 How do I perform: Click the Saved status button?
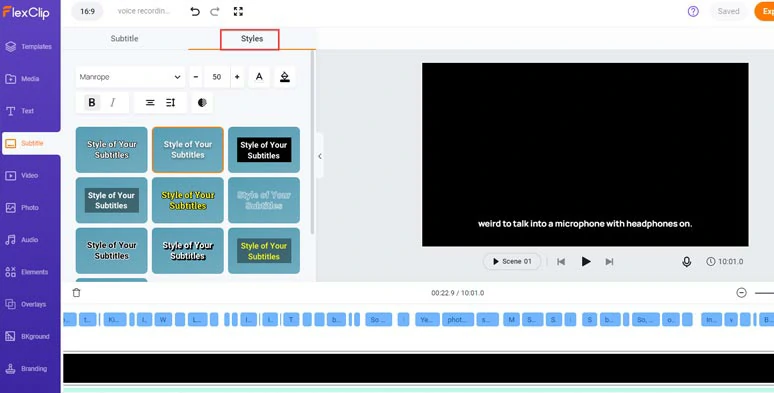729,11
